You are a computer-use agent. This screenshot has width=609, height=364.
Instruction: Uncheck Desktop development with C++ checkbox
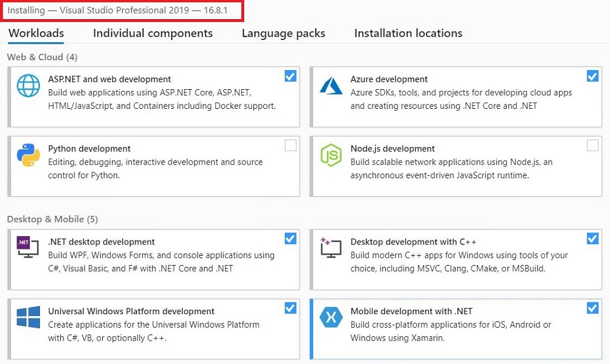[x=592, y=239]
